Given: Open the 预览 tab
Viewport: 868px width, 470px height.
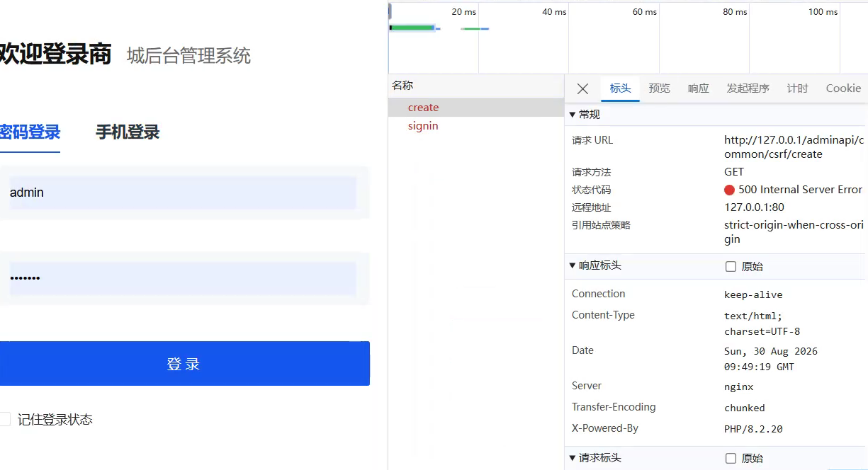Looking at the screenshot, I should (x=659, y=88).
